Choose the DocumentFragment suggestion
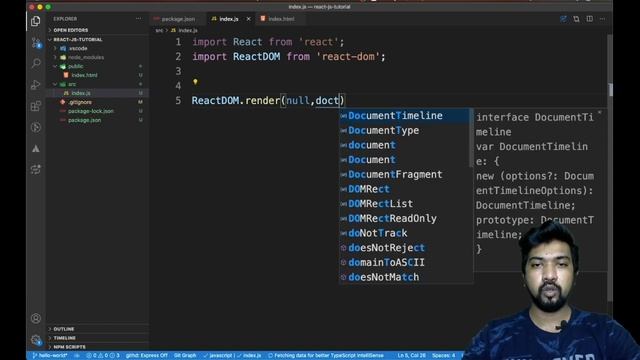Screen dimensions: 640x360 404,174
